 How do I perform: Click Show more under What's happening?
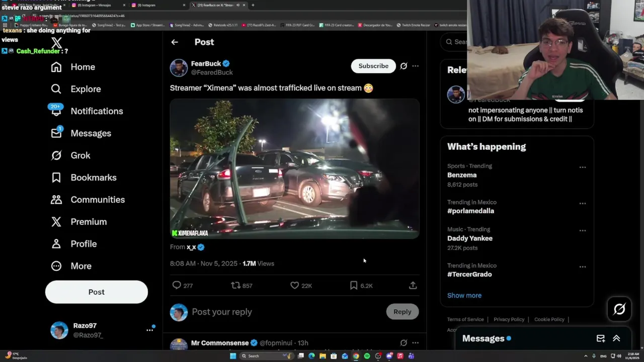click(x=464, y=296)
